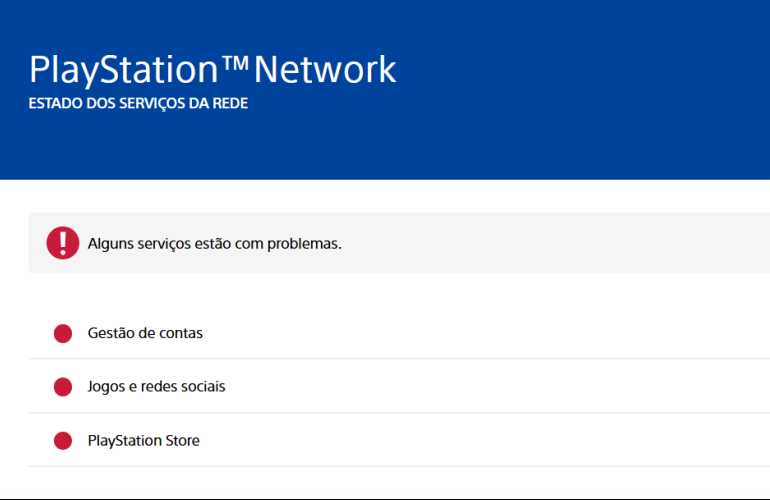Click the PlayStation Network heading

(213, 70)
